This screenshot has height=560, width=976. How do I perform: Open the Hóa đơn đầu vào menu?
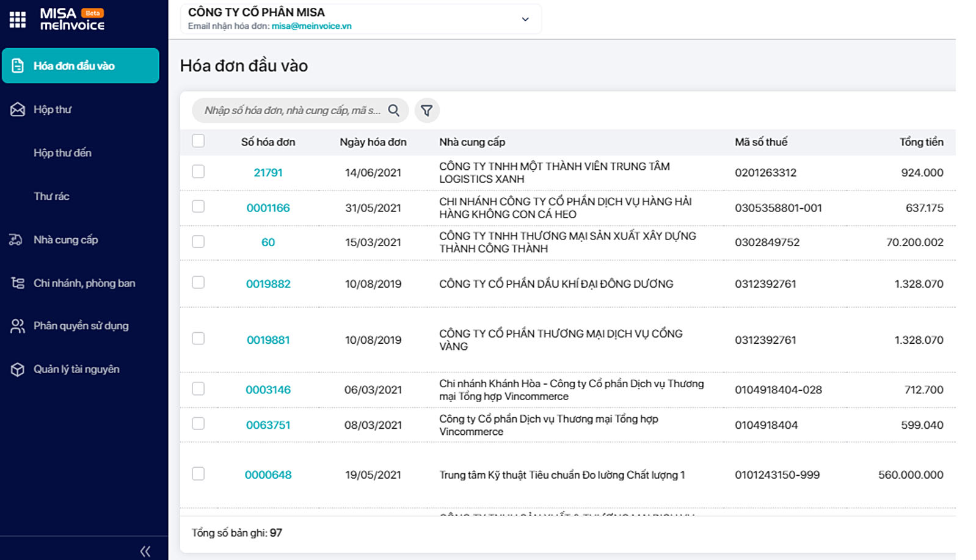pyautogui.click(x=81, y=66)
